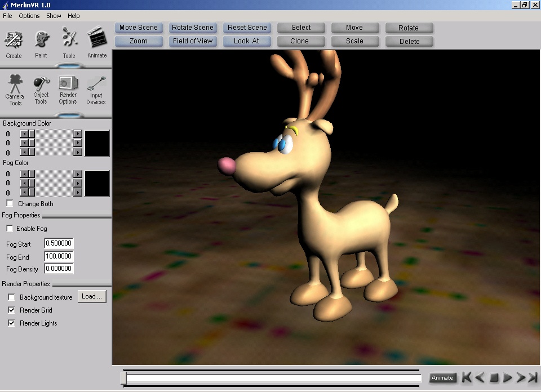Activate the Select button
Screen dimensions: 541x392
pyautogui.click(x=301, y=28)
